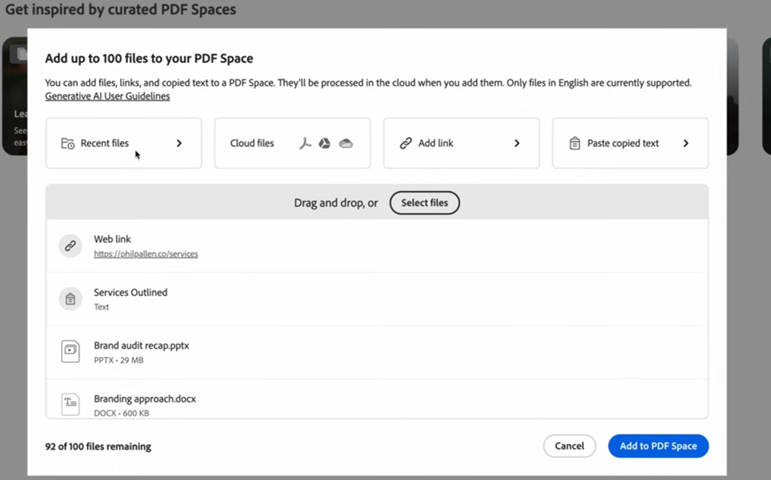Open the Cloud files option
Viewport: 771px width, 480px height.
click(x=252, y=144)
